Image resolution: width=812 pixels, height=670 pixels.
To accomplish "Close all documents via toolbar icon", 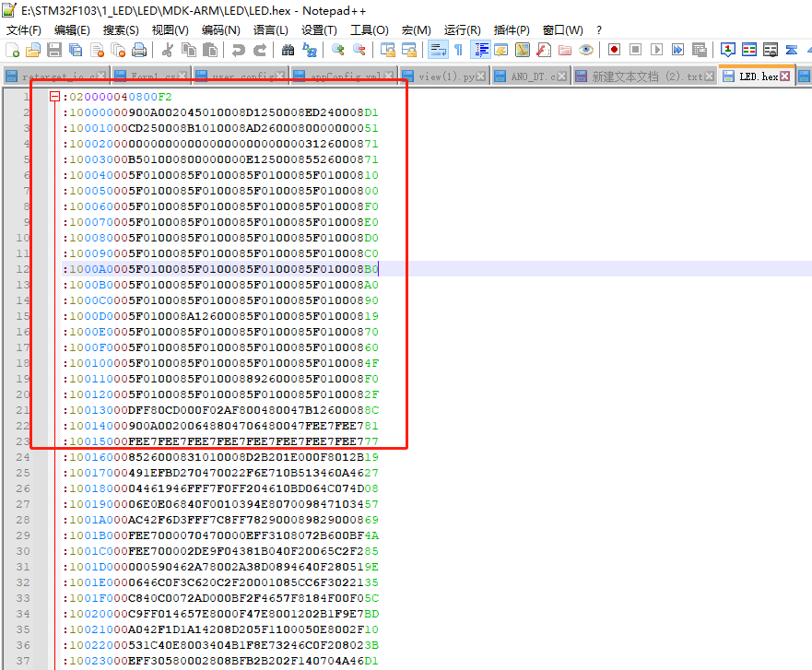I will (x=118, y=50).
